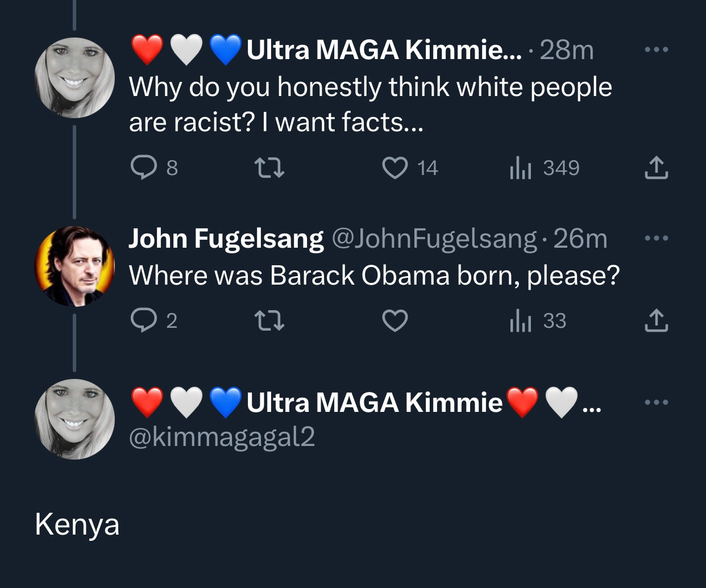Visit the @kimmagagal2 handle link
The image size is (706, 588).
click(222, 437)
